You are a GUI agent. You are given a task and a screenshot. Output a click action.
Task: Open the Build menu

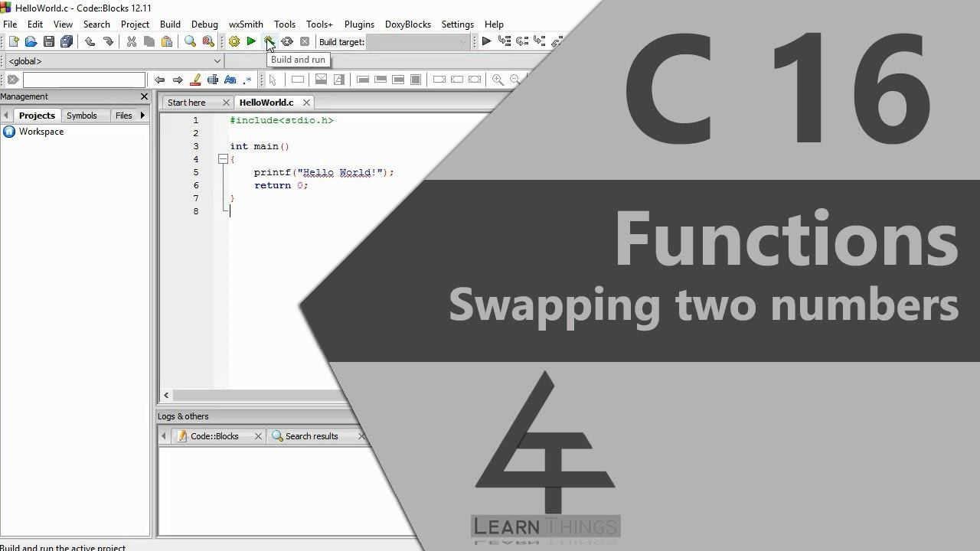point(170,24)
